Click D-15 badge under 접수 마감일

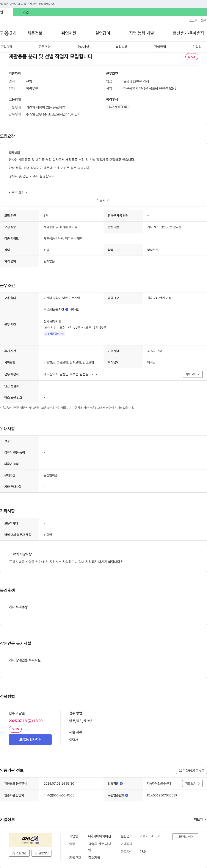pyautogui.click(x=15, y=729)
